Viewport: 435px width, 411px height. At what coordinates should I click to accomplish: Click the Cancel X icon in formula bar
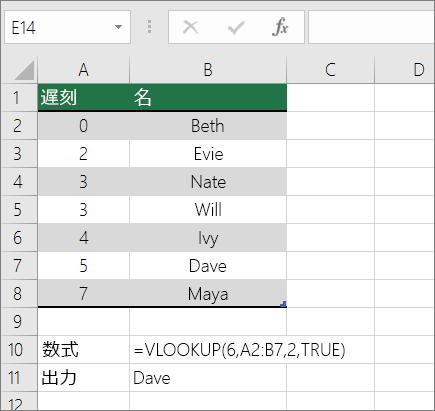(191, 27)
